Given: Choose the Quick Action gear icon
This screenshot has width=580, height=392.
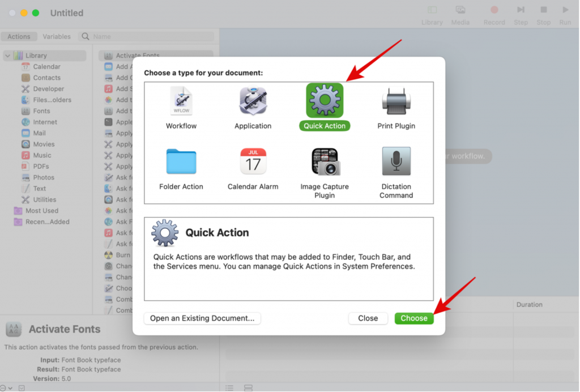Looking at the screenshot, I should coord(325,100).
